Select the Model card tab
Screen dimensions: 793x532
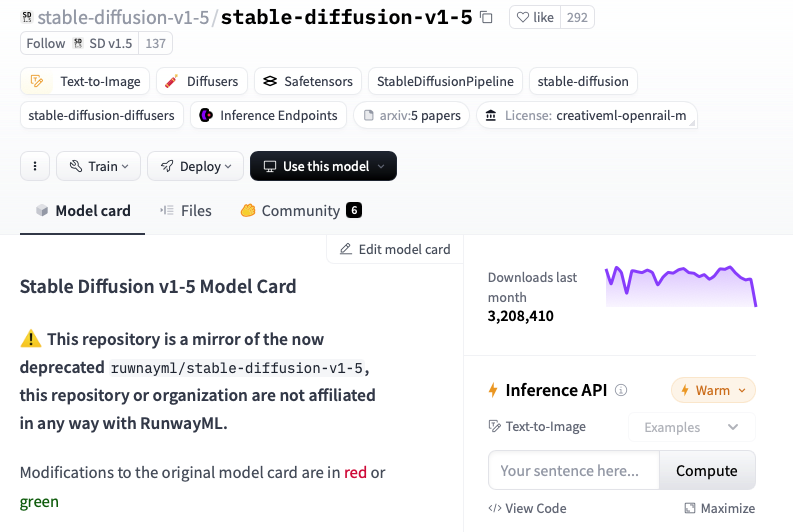83,211
